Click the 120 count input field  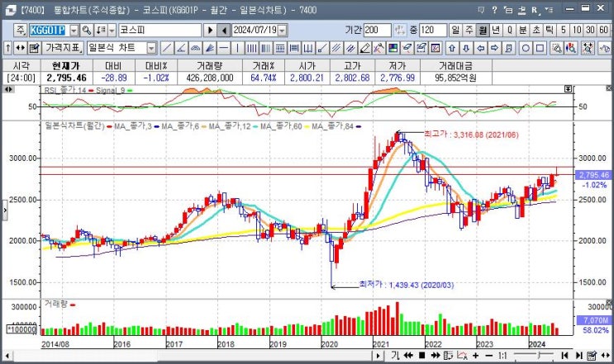pyautogui.click(x=433, y=30)
